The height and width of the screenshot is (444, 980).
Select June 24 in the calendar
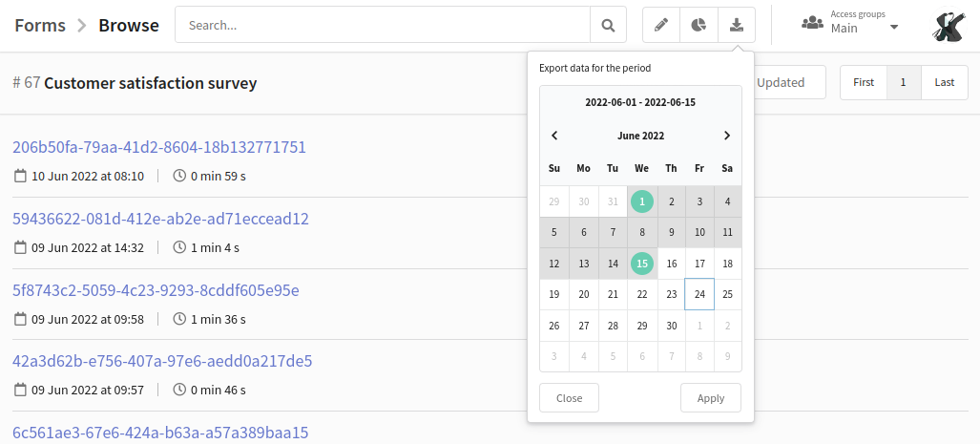tap(699, 294)
